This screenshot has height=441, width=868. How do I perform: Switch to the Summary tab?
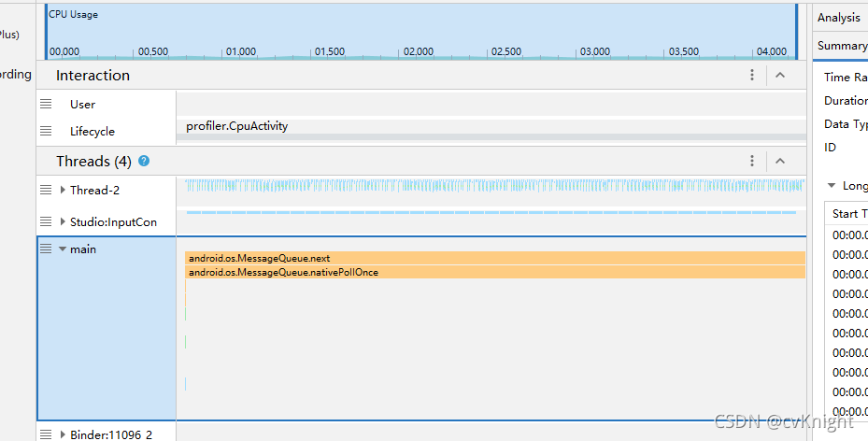842,46
